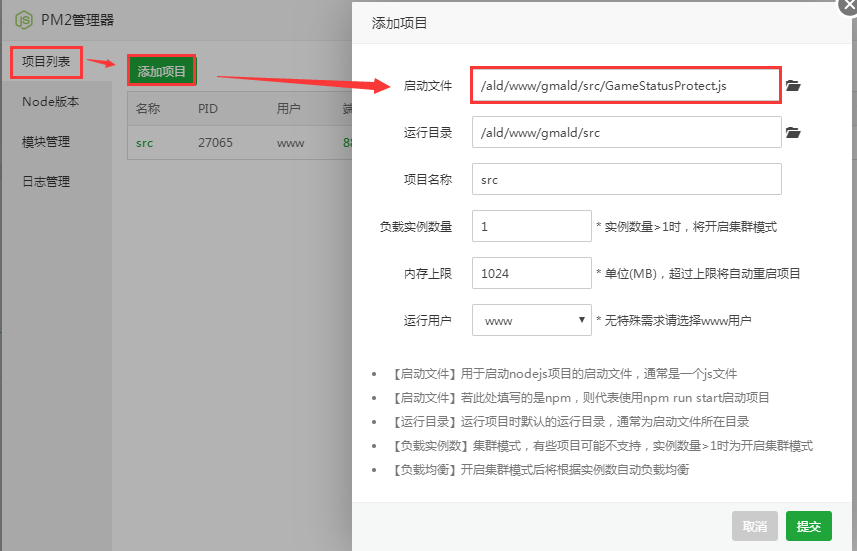Click the 负载实例数量 input box
The image size is (857, 551).
point(531,226)
